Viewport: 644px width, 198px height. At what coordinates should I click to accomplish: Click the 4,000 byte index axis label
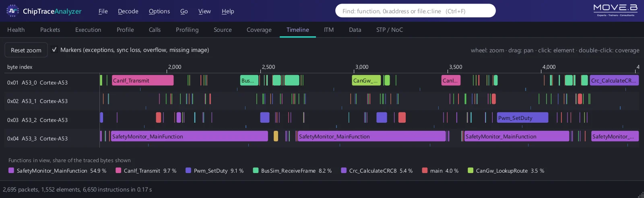pos(549,67)
